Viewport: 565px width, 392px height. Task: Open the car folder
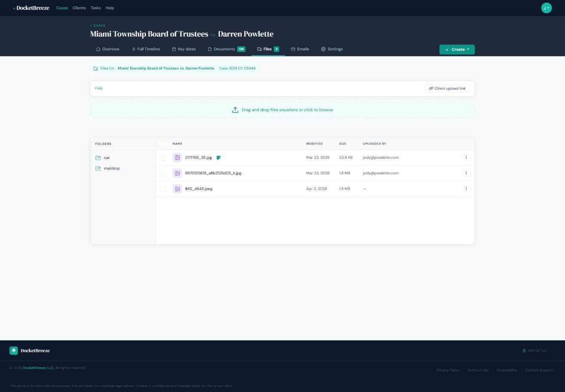(x=107, y=158)
